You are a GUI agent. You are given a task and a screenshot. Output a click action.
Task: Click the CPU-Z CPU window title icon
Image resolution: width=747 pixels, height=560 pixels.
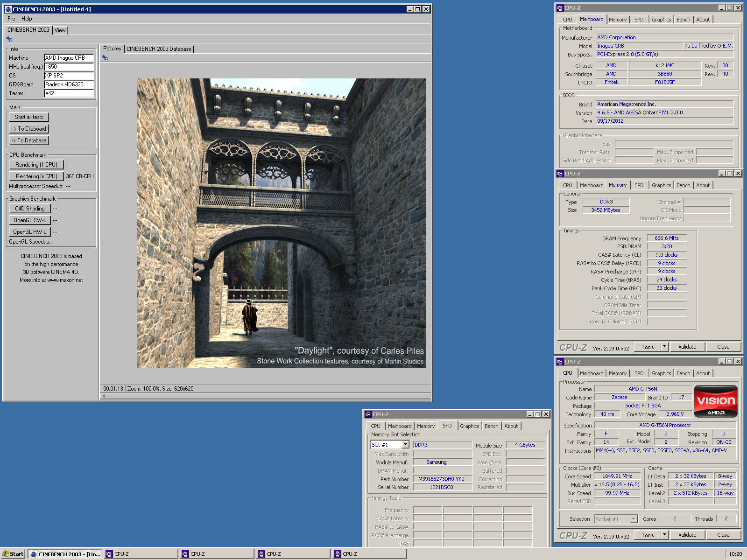pyautogui.click(x=560, y=362)
